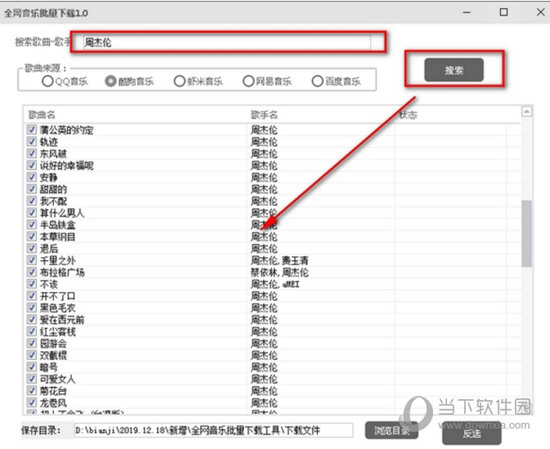Click the 保存目录 save path field

(213, 430)
